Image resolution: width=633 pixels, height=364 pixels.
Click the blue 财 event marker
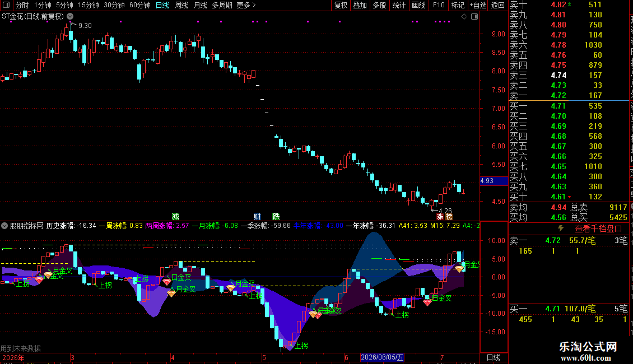pos(257,216)
